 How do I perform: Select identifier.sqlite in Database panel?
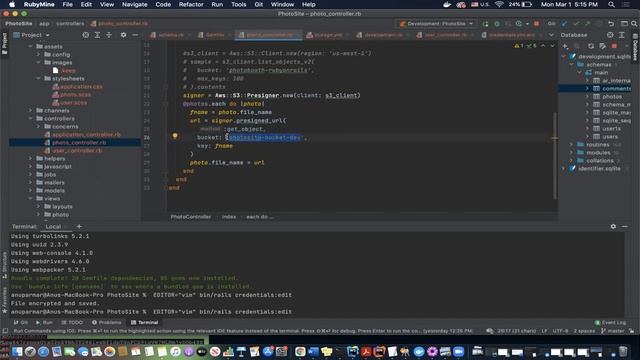pos(599,169)
